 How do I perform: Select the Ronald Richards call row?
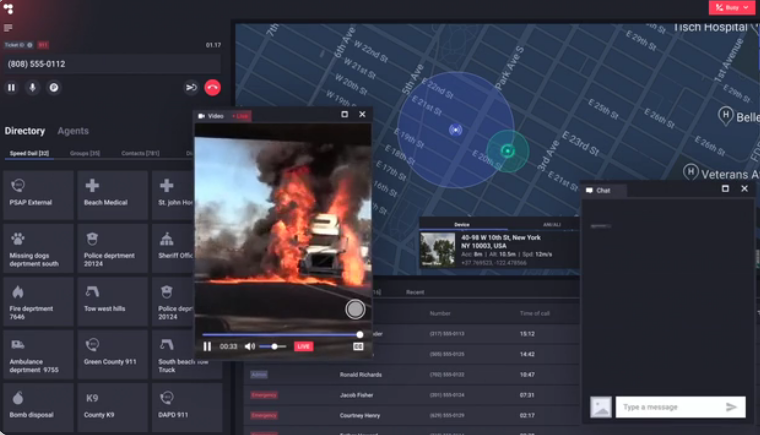click(412, 374)
